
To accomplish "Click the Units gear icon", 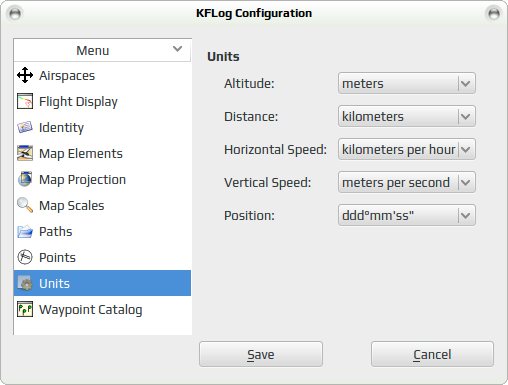I will tap(25, 283).
